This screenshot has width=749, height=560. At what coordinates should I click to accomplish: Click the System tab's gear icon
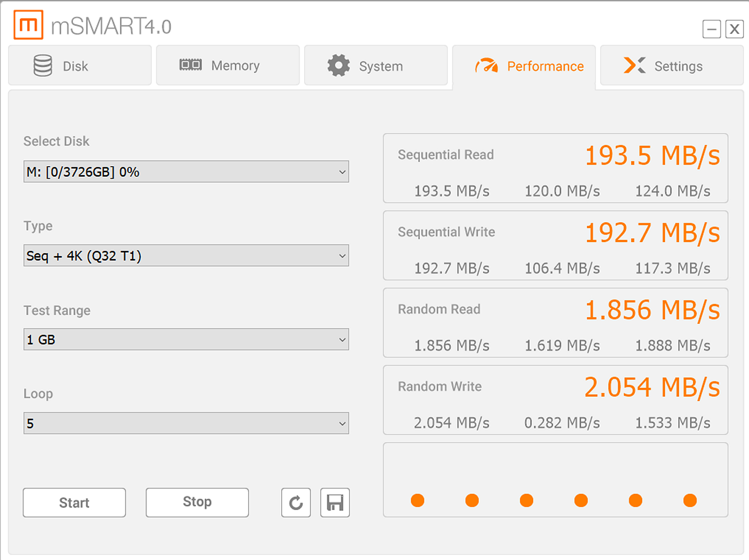339,65
